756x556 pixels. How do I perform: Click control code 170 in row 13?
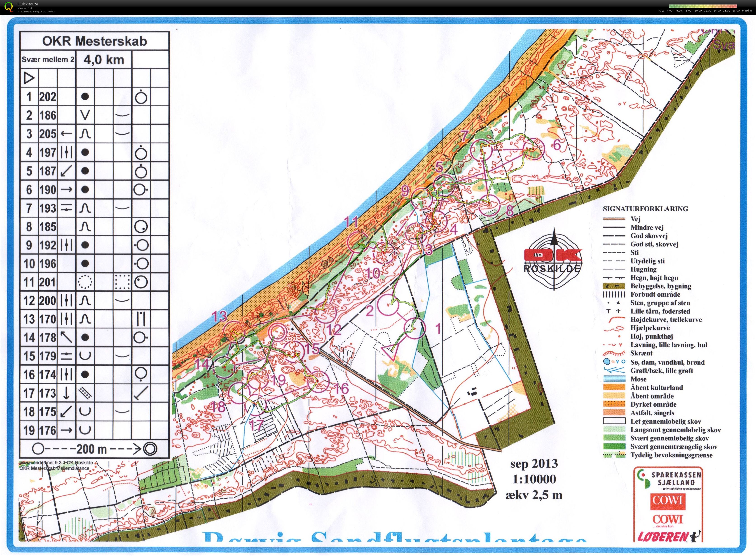point(47,319)
